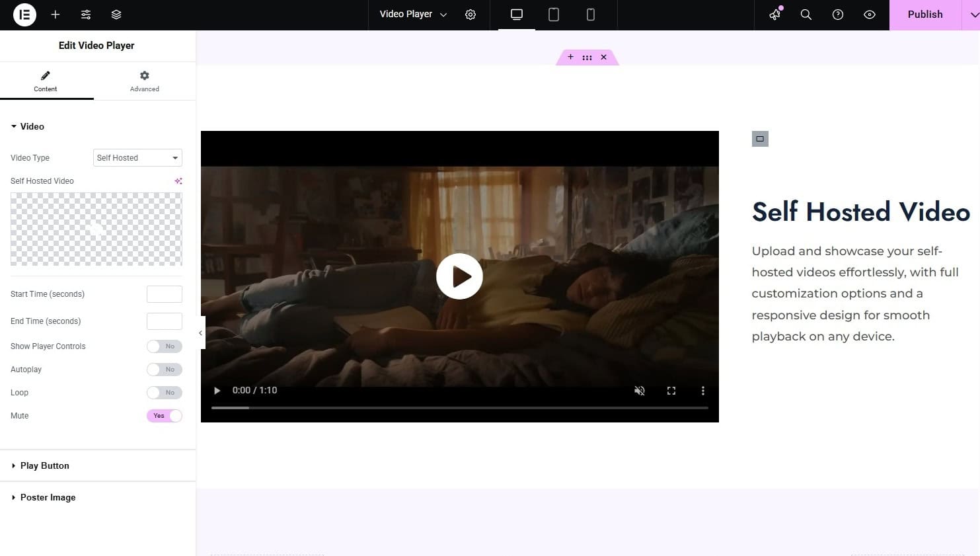
Task: Preview changes with the eye icon
Action: (870, 15)
